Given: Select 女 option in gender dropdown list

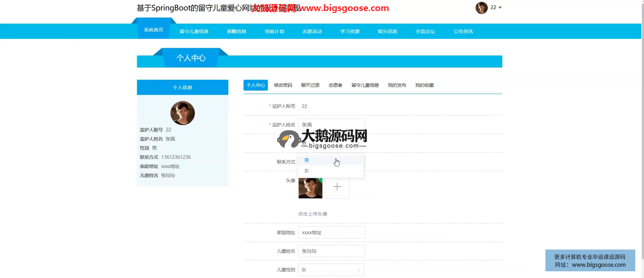Looking at the screenshot, I should [x=307, y=171].
